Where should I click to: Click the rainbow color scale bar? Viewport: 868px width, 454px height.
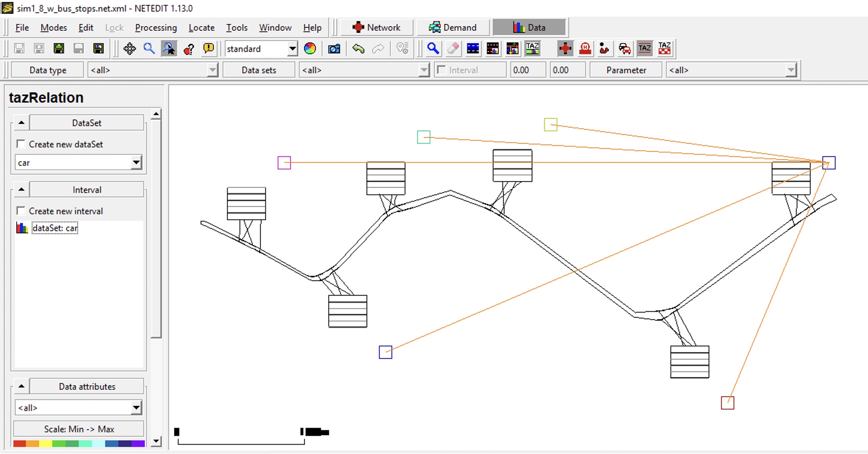(79, 443)
